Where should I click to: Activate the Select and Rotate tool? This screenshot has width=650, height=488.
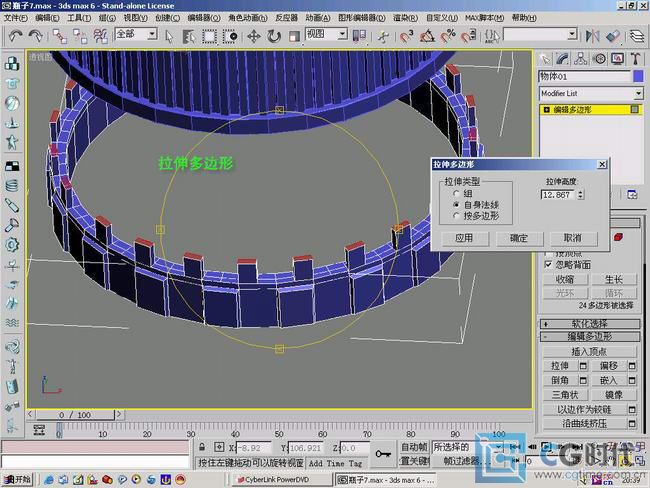[x=274, y=36]
